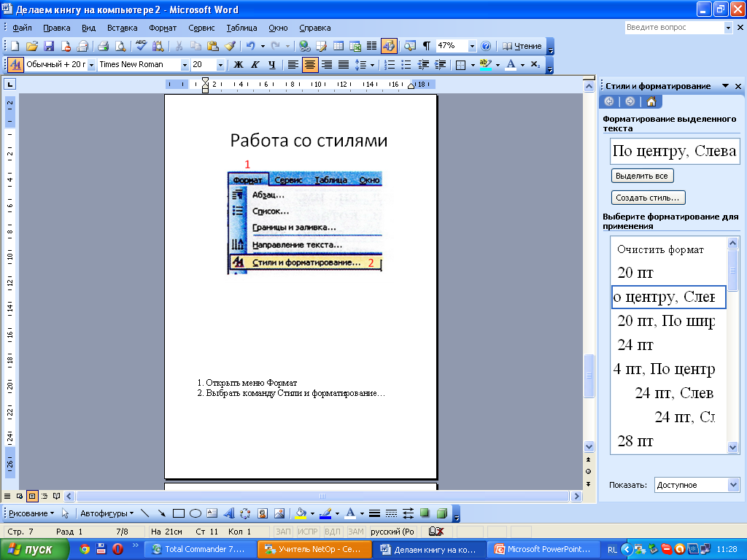Viewport: 747px width, 560px height.
Task: Open task pane title dropdown arrow
Action: pos(725,86)
